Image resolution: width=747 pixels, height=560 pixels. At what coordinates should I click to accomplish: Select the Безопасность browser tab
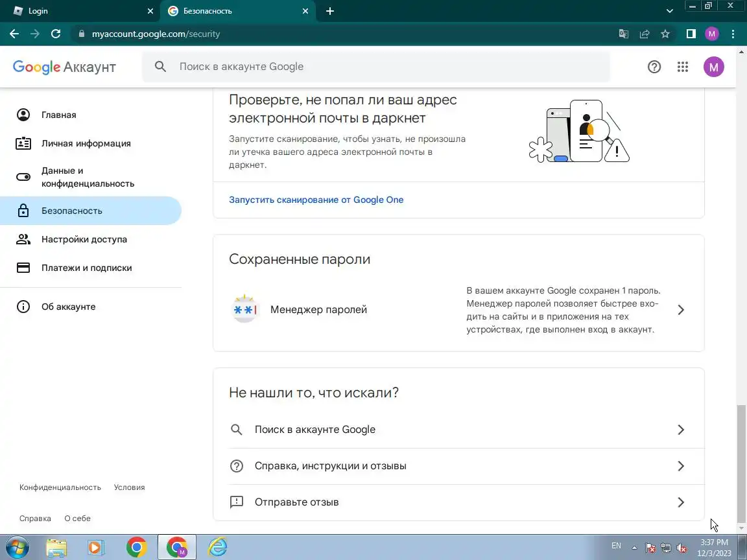(238, 11)
